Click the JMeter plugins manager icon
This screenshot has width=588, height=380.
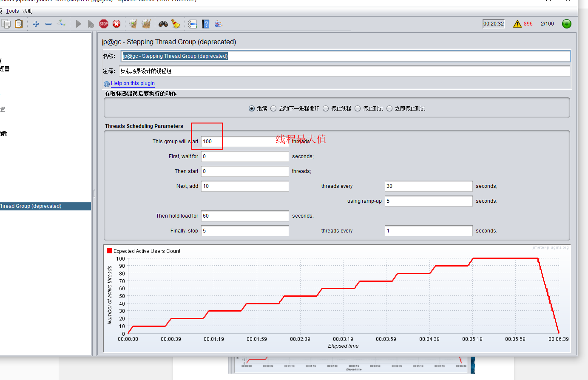point(219,24)
